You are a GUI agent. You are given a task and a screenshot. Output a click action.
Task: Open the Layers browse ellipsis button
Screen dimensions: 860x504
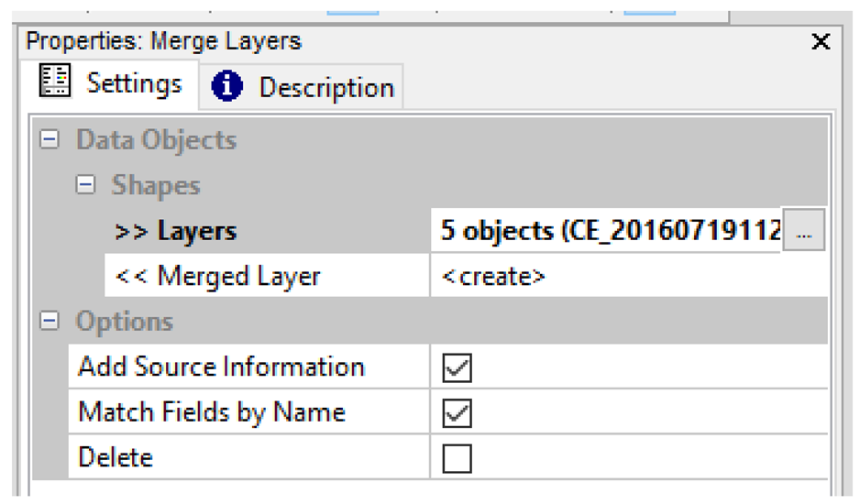click(804, 231)
